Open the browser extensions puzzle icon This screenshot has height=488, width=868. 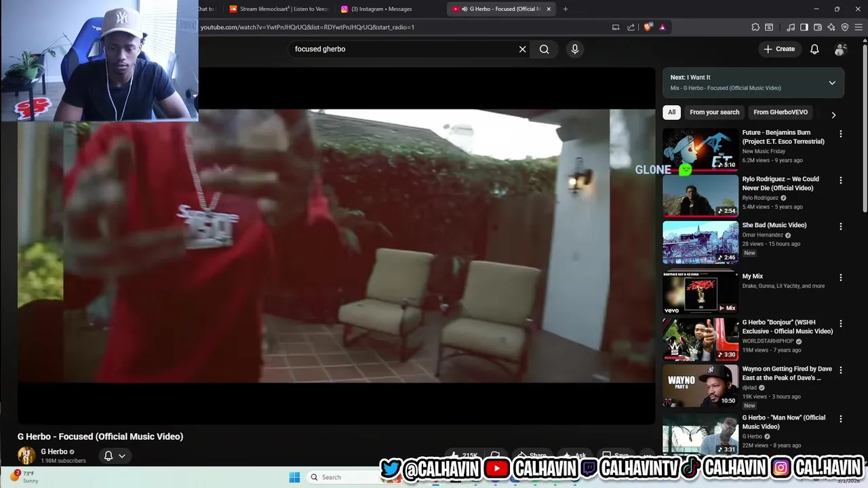[755, 27]
